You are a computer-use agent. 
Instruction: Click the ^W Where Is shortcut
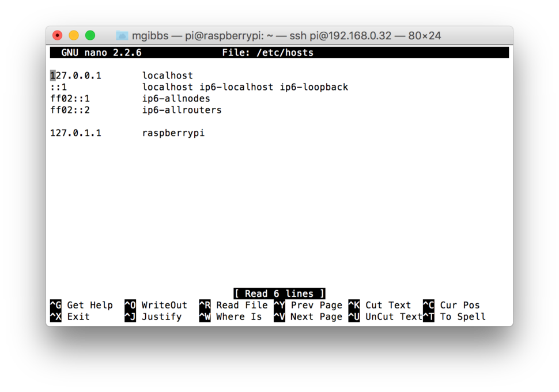(x=235, y=316)
